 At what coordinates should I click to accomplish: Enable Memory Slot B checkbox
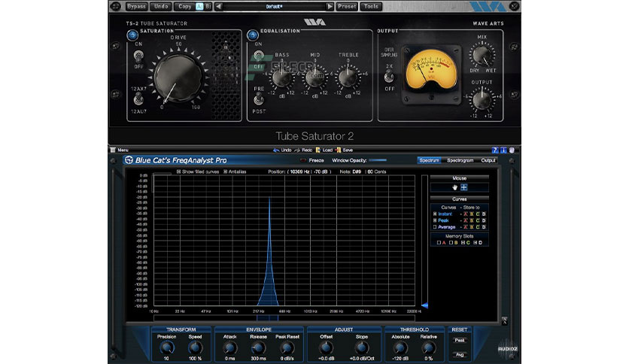pos(451,242)
